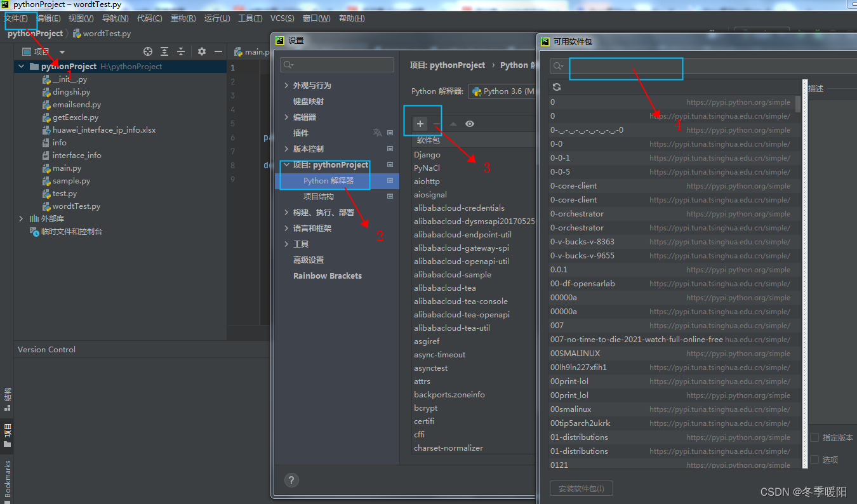
Task: Open the 导航(N) menu
Action: [115, 18]
